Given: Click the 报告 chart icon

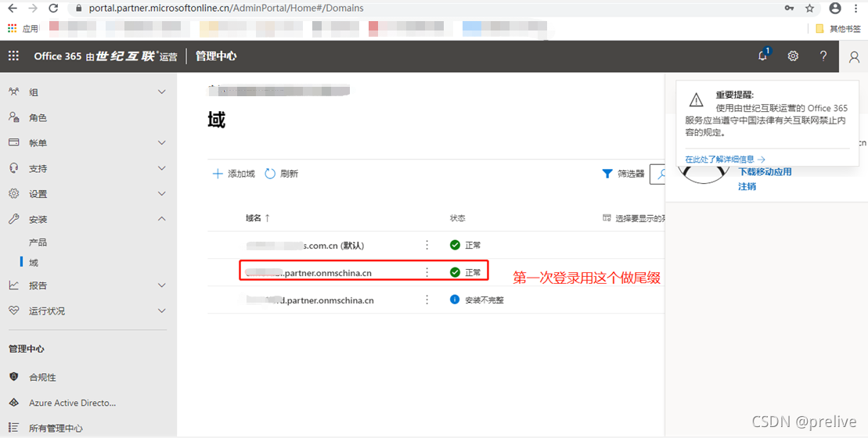Looking at the screenshot, I should [x=14, y=285].
